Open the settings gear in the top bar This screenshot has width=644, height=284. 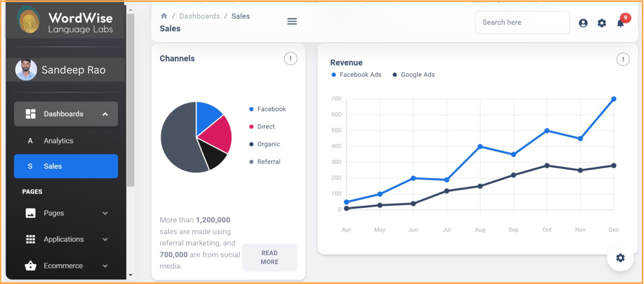pyautogui.click(x=602, y=23)
